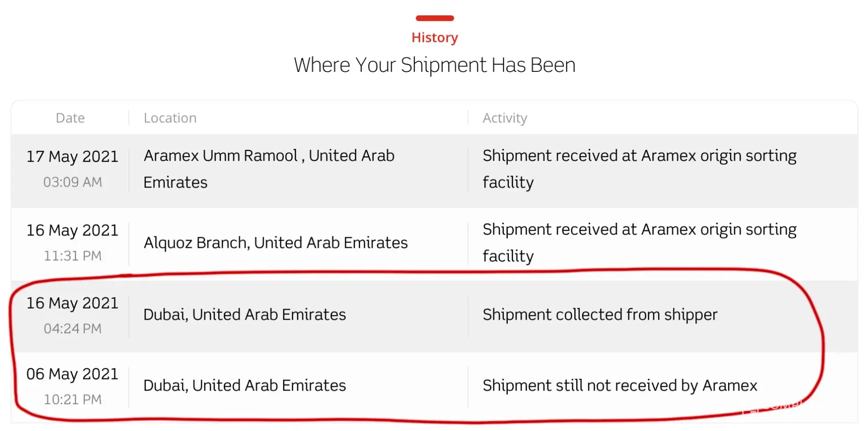Click the 04:24 PM timestamp
Screen dimensions: 868x431
[72, 329]
